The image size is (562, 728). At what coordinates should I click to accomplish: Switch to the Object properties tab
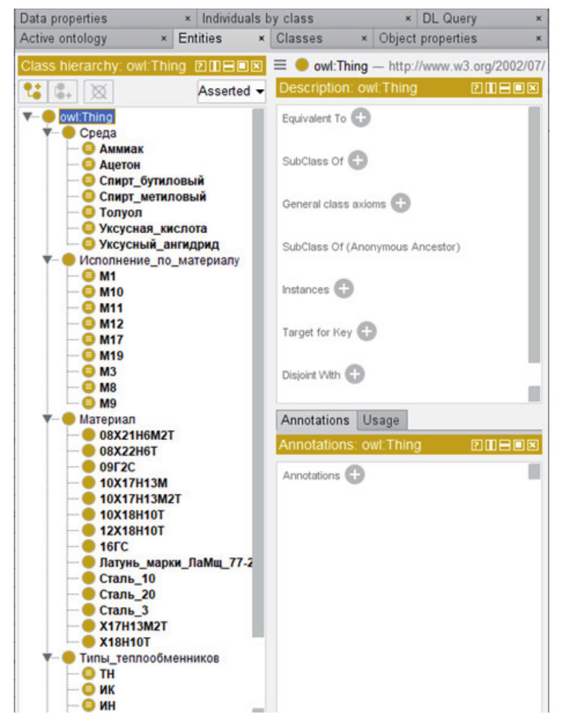427,38
